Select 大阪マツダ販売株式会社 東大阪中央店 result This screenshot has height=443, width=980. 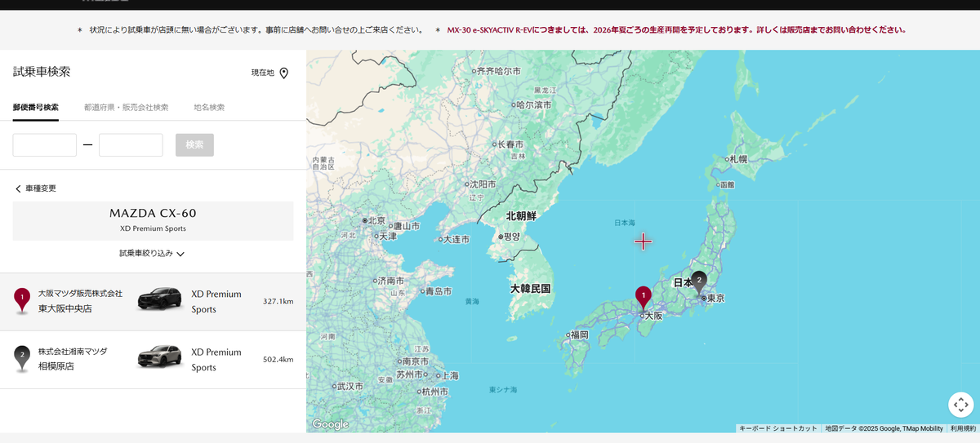[153, 302]
